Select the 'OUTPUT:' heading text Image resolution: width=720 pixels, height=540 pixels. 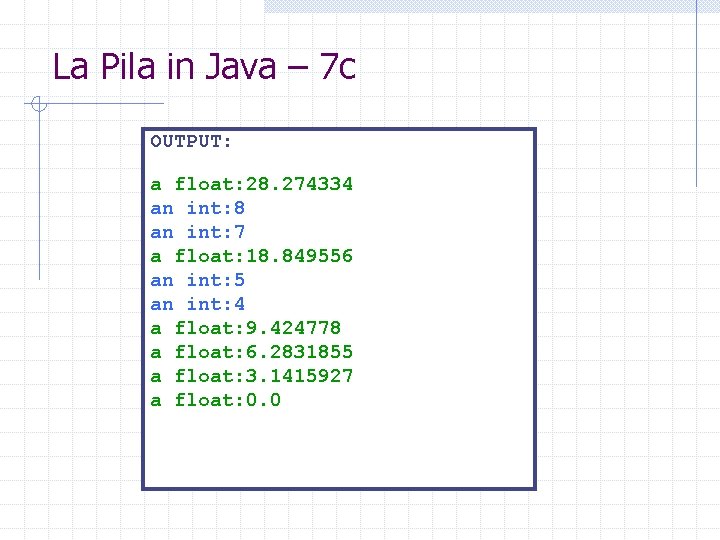pos(191,141)
